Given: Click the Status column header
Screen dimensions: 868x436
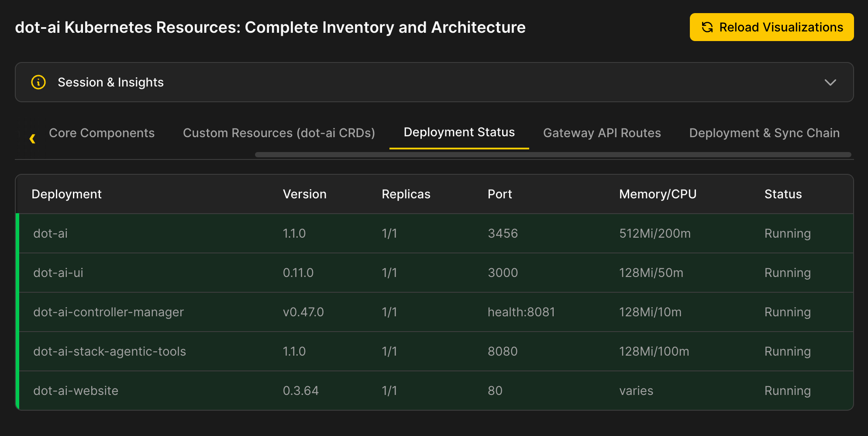Looking at the screenshot, I should click(x=783, y=194).
